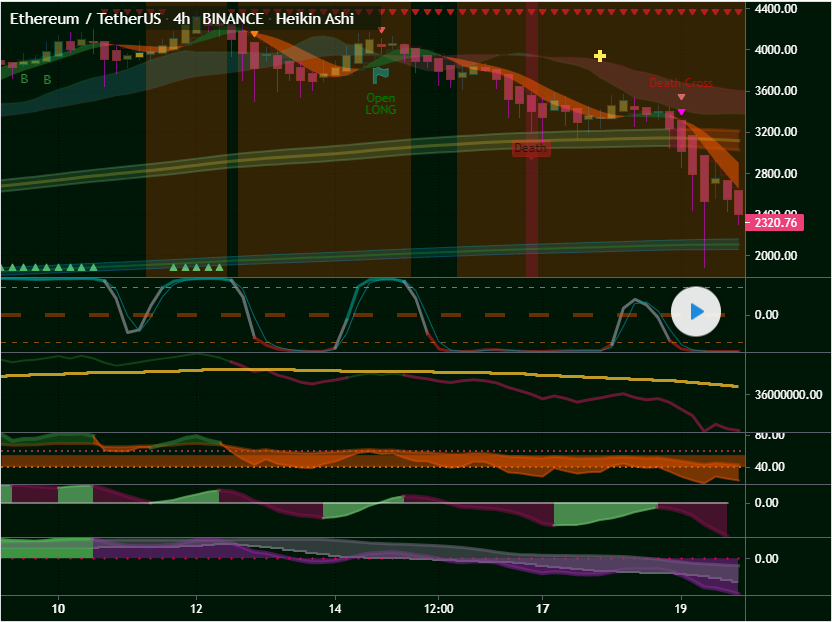Viewport: 832px width, 622px height.
Task: Select the red Death label box
Action: 530,148
